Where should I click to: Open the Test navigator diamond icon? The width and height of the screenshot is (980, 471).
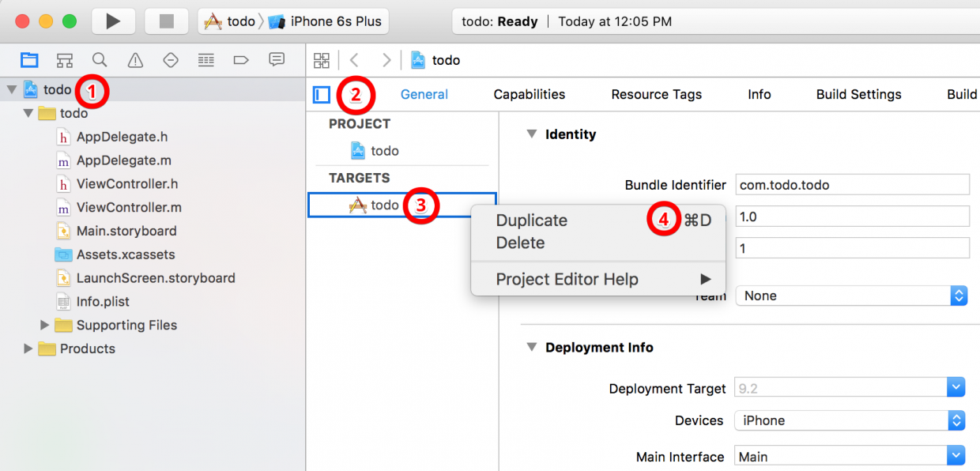[x=171, y=60]
